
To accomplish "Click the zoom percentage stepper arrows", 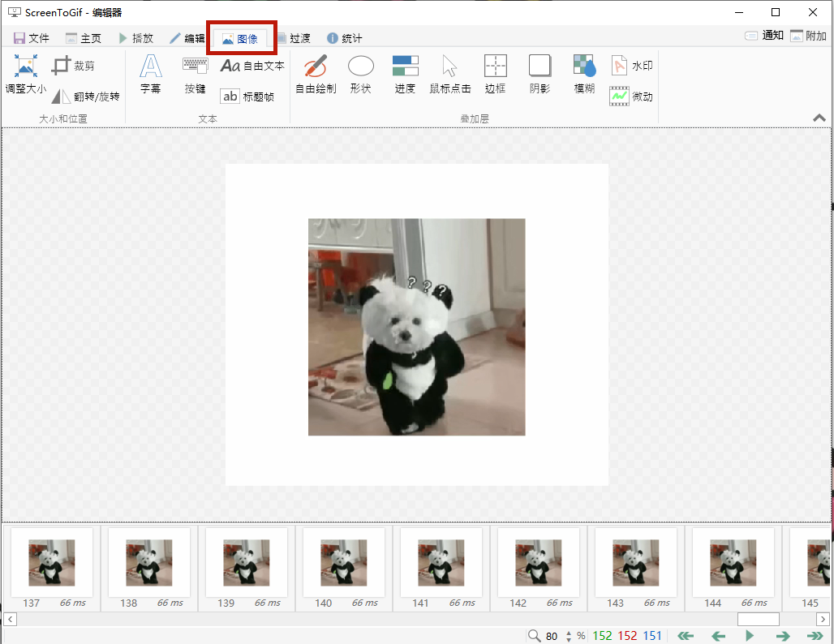I will coord(569,636).
